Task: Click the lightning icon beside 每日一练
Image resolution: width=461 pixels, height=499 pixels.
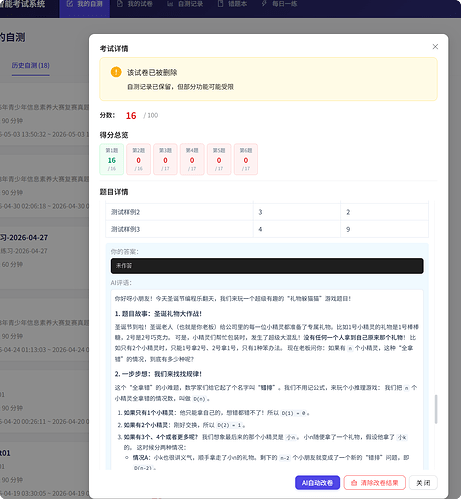Action: click(x=264, y=4)
